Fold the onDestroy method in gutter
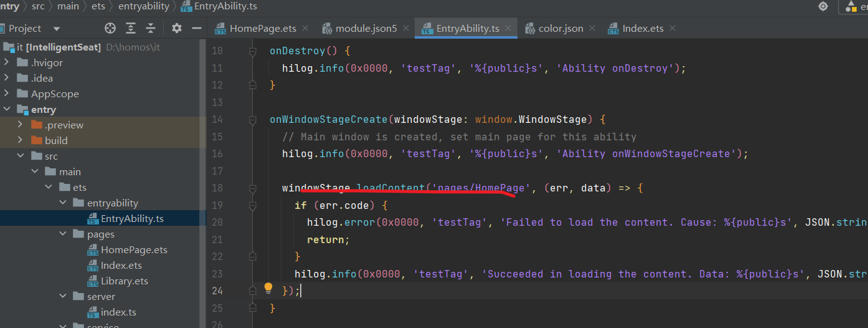The height and width of the screenshot is (328, 868). 253,52
